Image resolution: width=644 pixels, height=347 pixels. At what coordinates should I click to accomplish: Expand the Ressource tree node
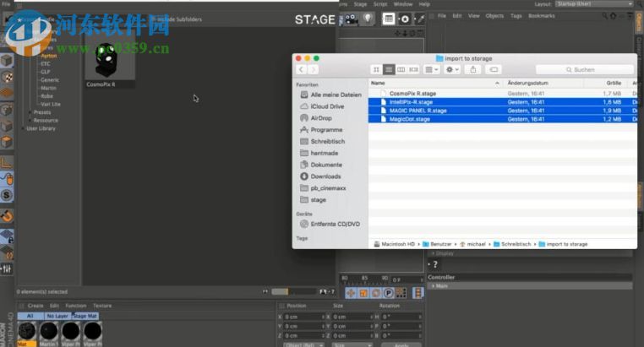[x=30, y=121]
